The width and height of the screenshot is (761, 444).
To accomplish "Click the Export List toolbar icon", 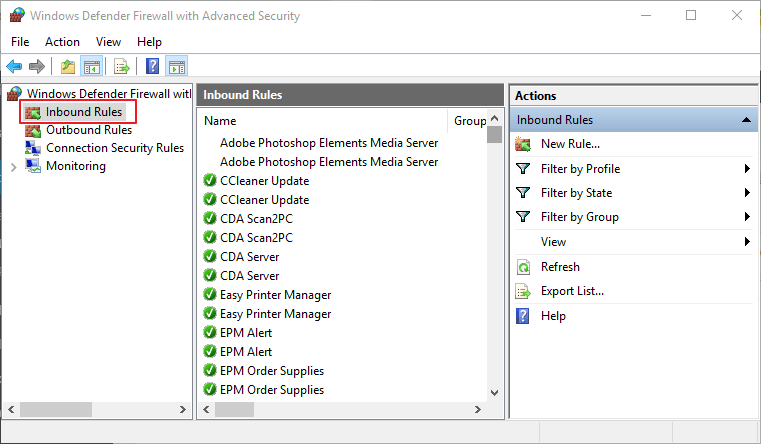I will [x=121, y=66].
